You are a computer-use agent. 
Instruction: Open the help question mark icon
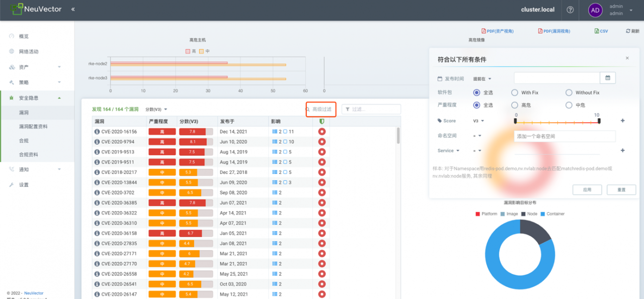570,10
